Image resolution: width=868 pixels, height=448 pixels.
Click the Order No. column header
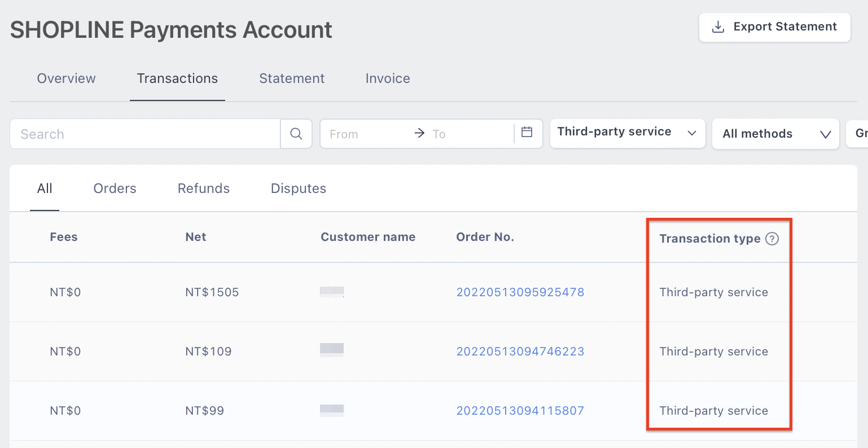pyautogui.click(x=485, y=237)
